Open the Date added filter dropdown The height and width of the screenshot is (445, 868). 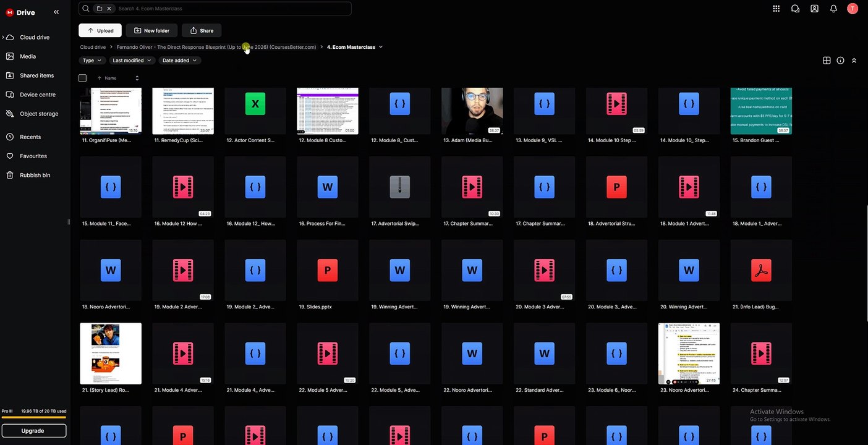(180, 61)
